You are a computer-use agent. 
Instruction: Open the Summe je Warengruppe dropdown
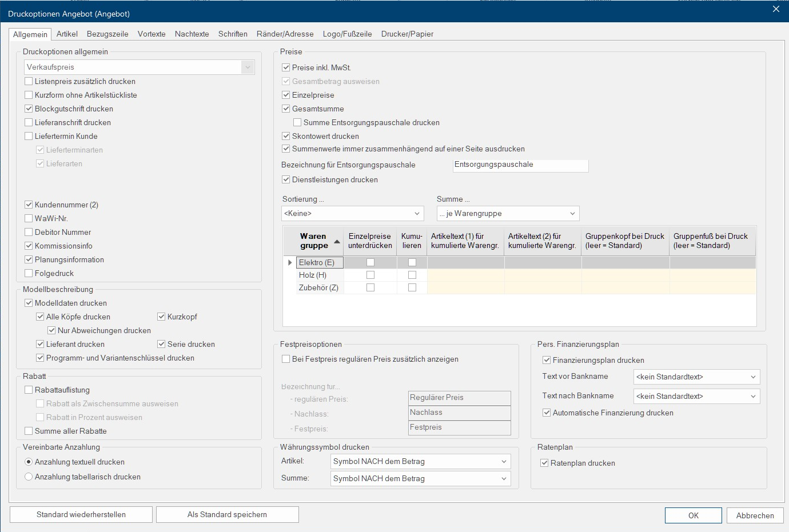click(x=508, y=214)
